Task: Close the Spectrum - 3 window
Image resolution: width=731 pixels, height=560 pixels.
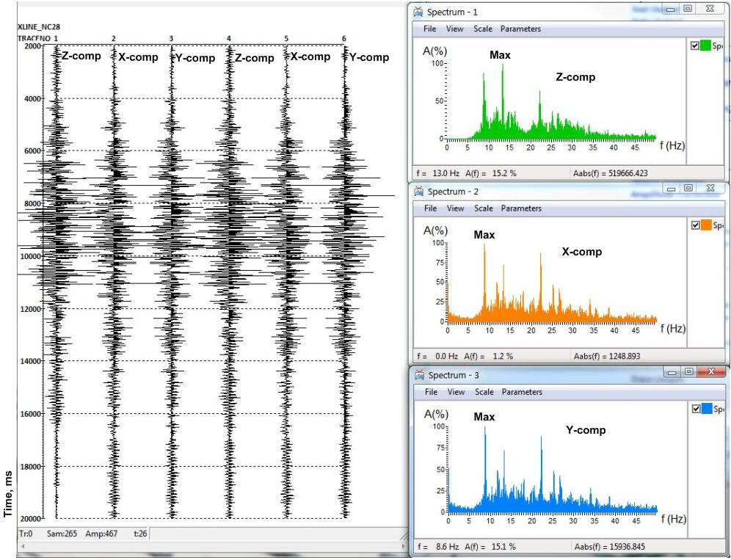Action: [710, 372]
